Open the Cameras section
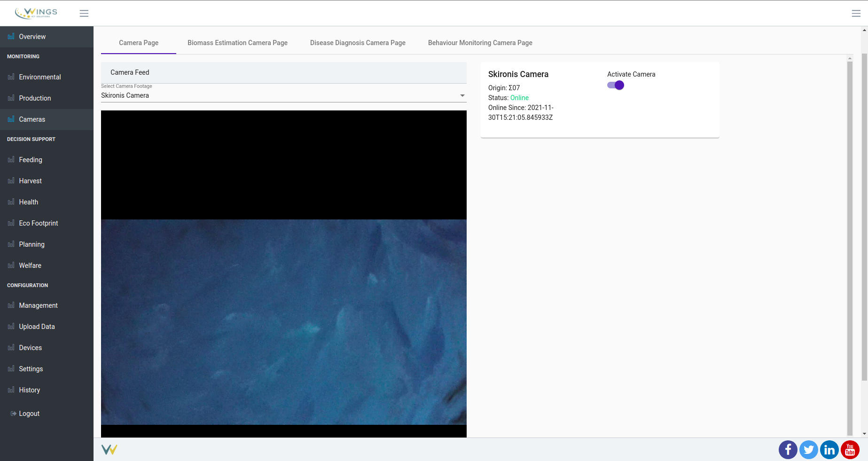 click(47, 119)
